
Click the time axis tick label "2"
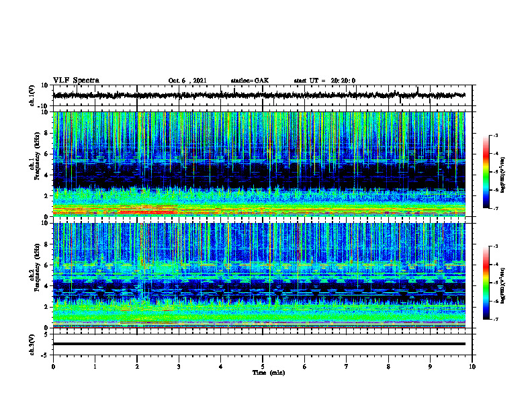137,367
